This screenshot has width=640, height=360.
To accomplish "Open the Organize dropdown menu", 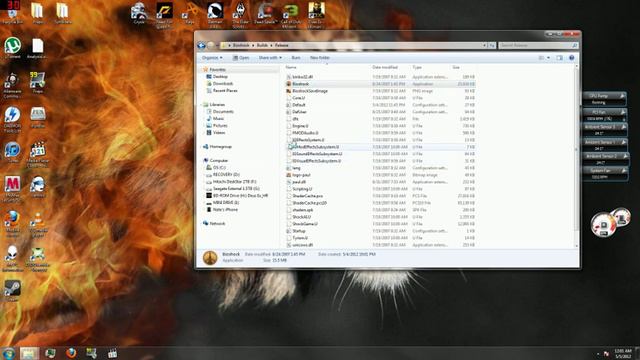I will [212, 58].
